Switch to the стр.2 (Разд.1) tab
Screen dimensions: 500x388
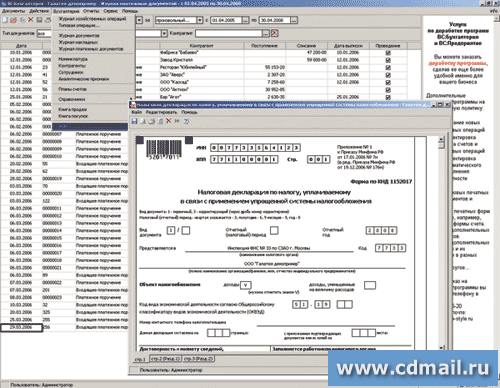point(165,359)
